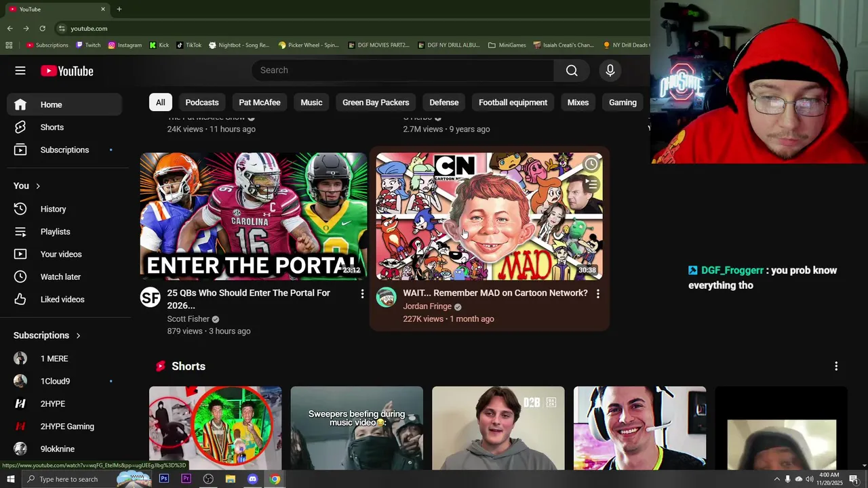This screenshot has width=868, height=488.
Task: Select the Gaming filter chip
Action: click(x=623, y=102)
